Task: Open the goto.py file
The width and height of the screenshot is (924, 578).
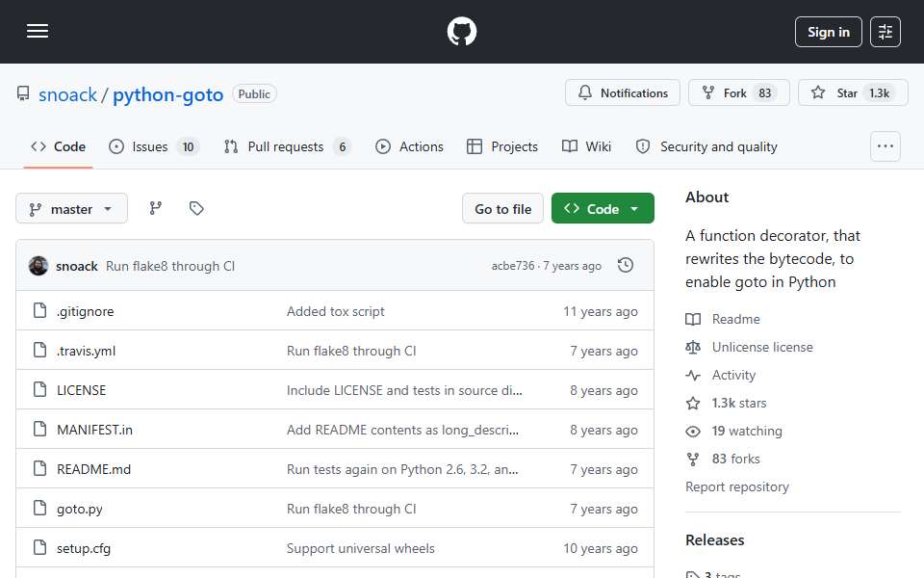Action: 80,509
